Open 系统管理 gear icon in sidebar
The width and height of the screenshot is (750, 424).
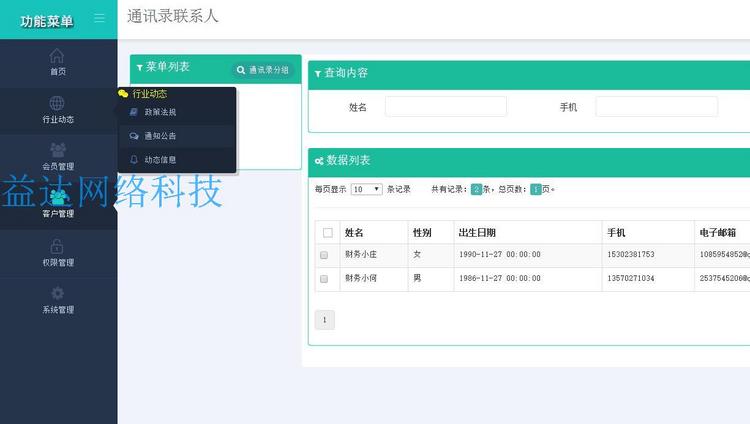click(x=57, y=293)
